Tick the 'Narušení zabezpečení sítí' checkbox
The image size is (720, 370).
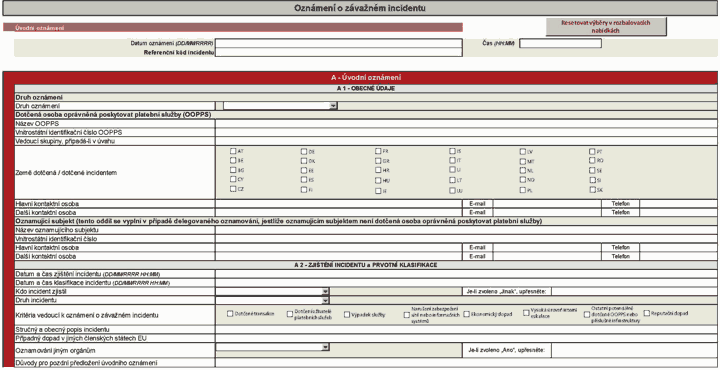pyautogui.click(x=407, y=315)
